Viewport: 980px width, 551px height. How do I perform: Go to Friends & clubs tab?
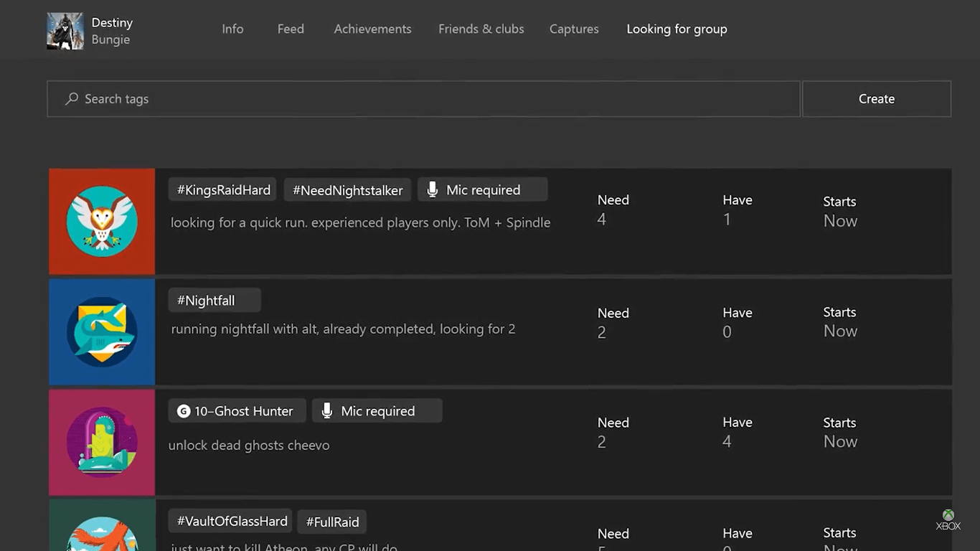click(481, 29)
